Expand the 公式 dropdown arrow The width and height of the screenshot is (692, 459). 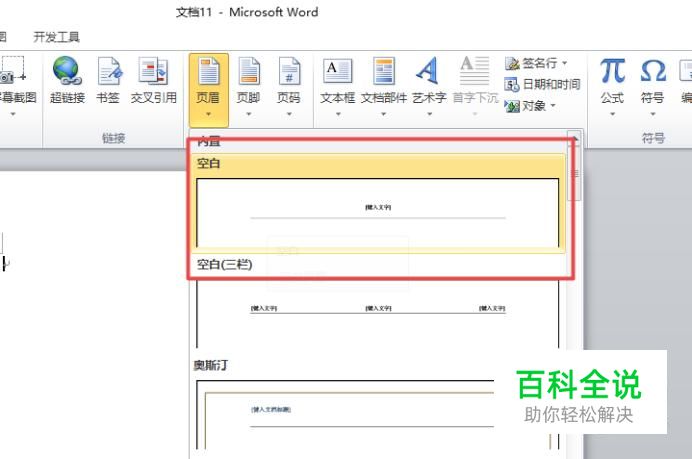[x=612, y=114]
